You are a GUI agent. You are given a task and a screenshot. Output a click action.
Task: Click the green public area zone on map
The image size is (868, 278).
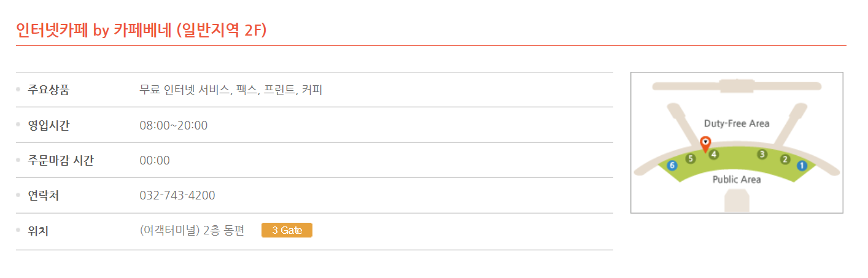pos(737,166)
